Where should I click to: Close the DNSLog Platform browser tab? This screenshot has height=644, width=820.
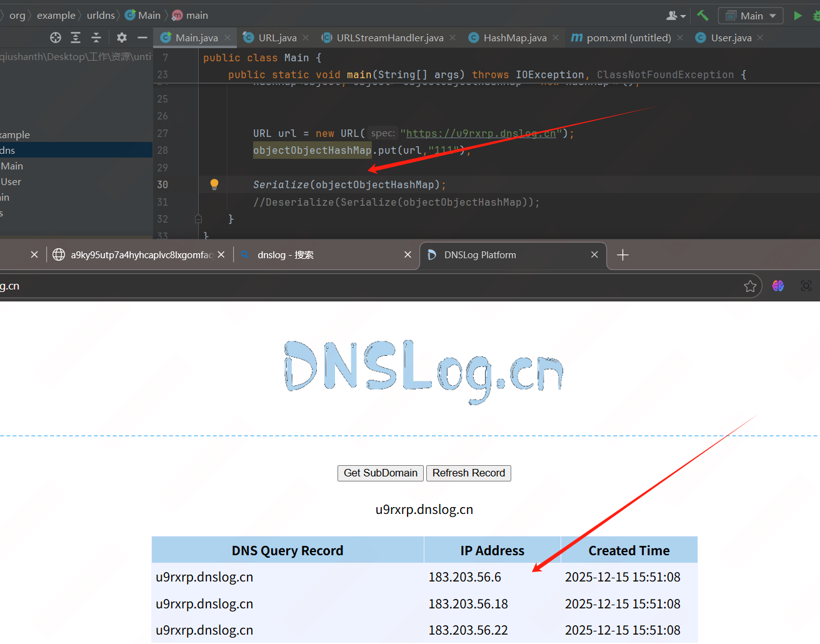click(594, 254)
